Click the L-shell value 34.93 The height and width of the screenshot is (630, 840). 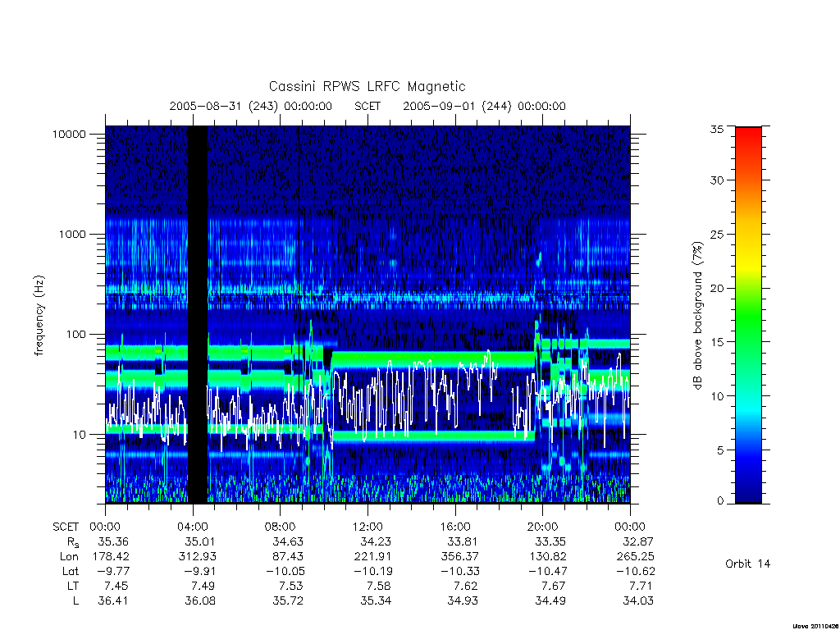click(x=463, y=601)
